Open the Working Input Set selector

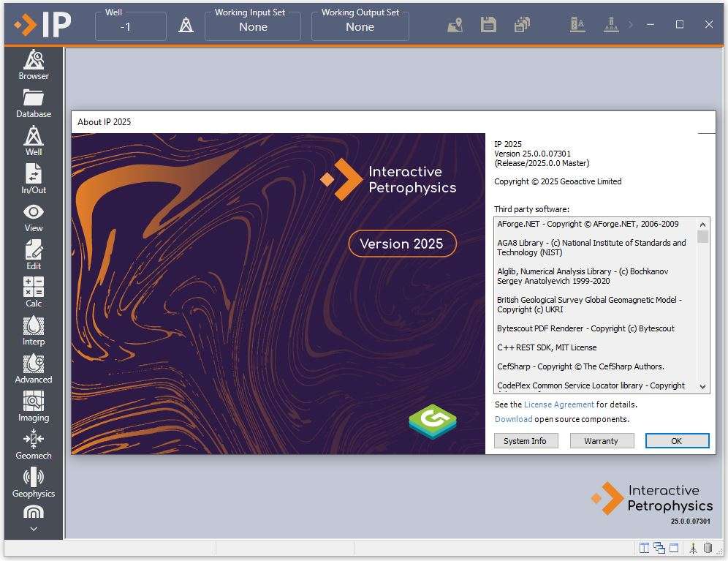[x=253, y=26]
